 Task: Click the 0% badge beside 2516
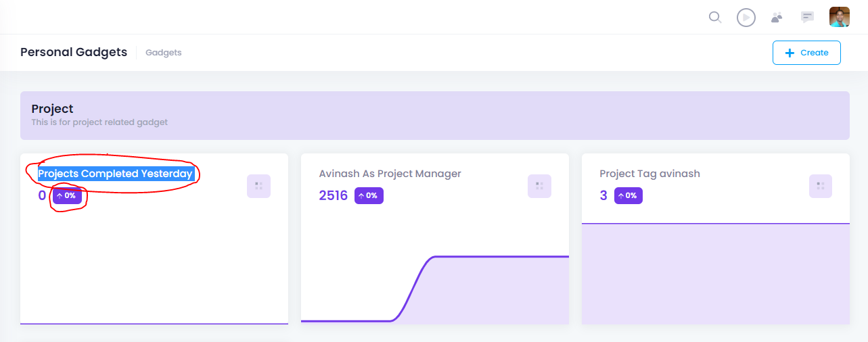click(x=369, y=196)
